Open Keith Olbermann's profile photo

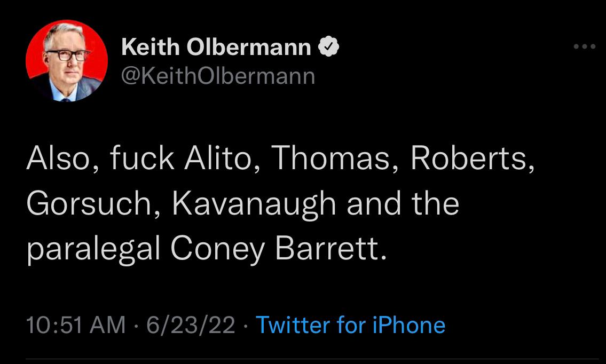(x=67, y=61)
